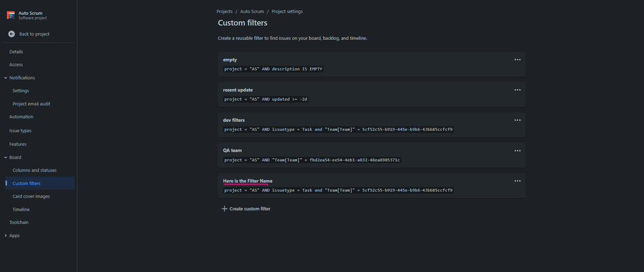Open Issue types settings
This screenshot has height=272, width=644.
coord(20,131)
